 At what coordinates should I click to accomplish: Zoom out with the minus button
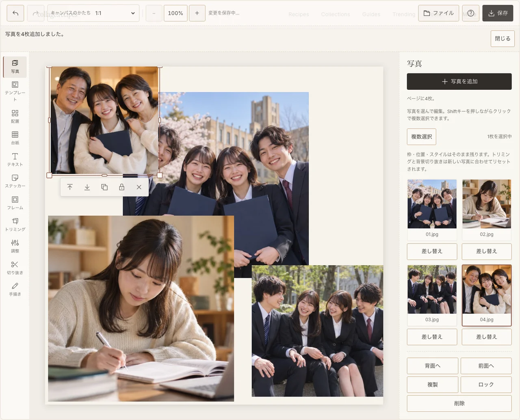pyautogui.click(x=154, y=13)
